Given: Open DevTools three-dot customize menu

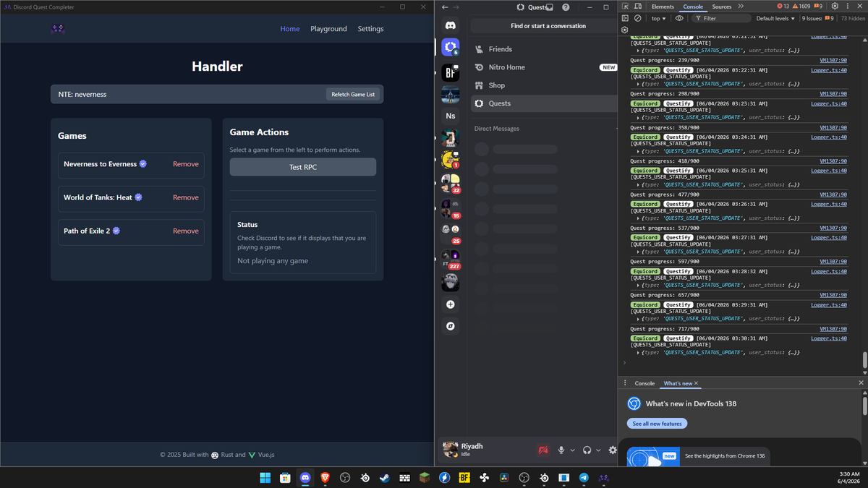Looking at the screenshot, I should point(847,7).
